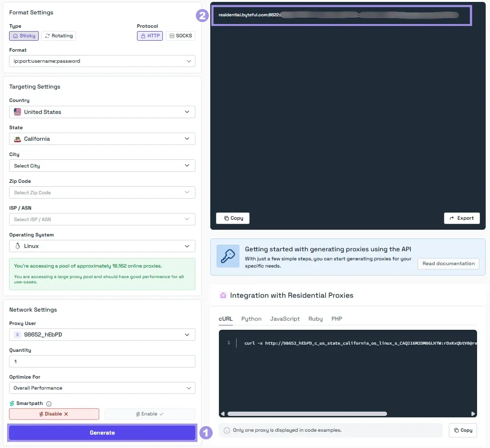Switch to the cURL tab
Screen dimensions: 490x448
click(x=226, y=319)
